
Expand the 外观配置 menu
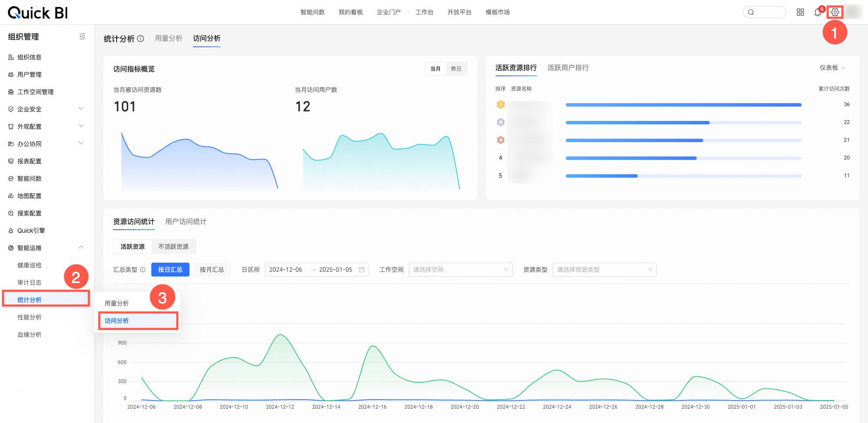81,126
